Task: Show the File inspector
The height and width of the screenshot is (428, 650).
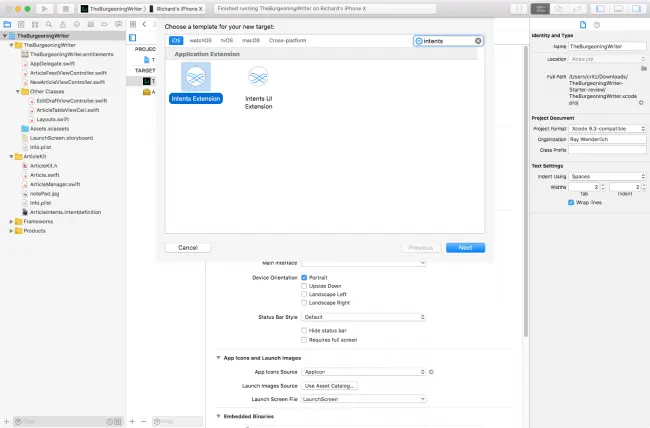Action: click(x=583, y=25)
